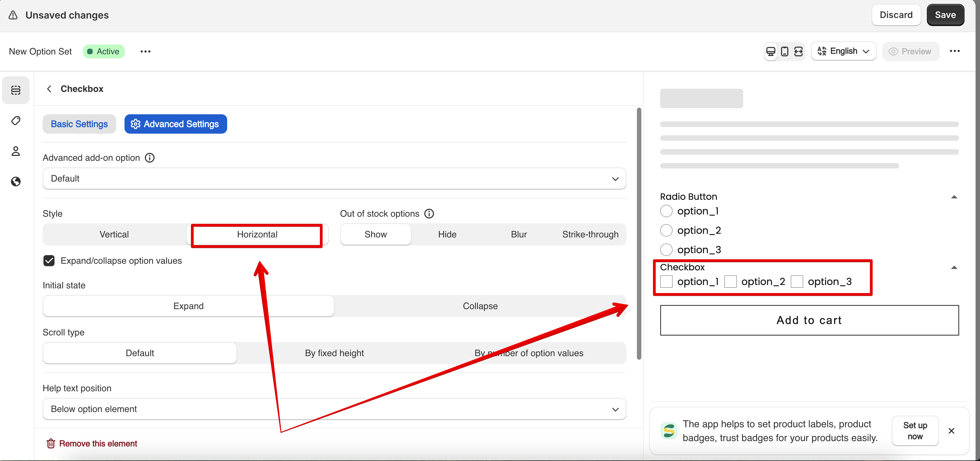Screen dimensions: 980x461
Task: Click the settings panel vertical scrollbar
Action: 639,234
